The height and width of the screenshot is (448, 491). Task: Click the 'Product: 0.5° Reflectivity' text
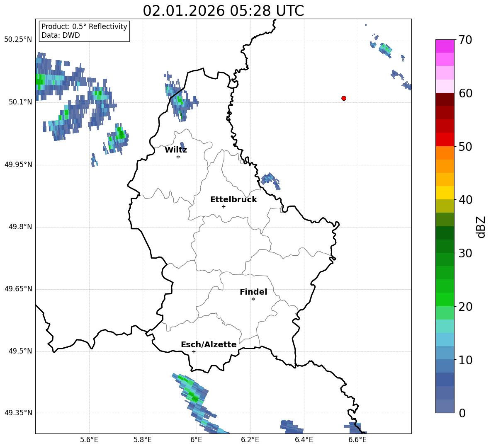point(84,26)
